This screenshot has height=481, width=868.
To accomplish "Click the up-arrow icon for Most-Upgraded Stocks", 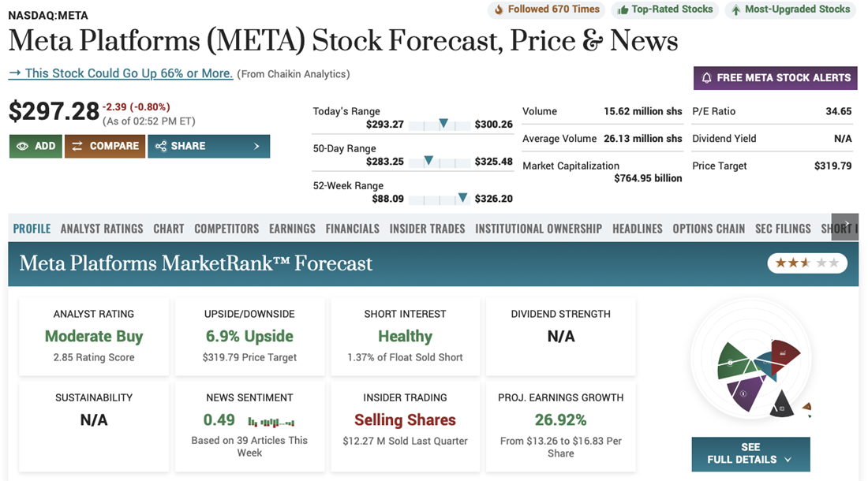I will coord(735,10).
